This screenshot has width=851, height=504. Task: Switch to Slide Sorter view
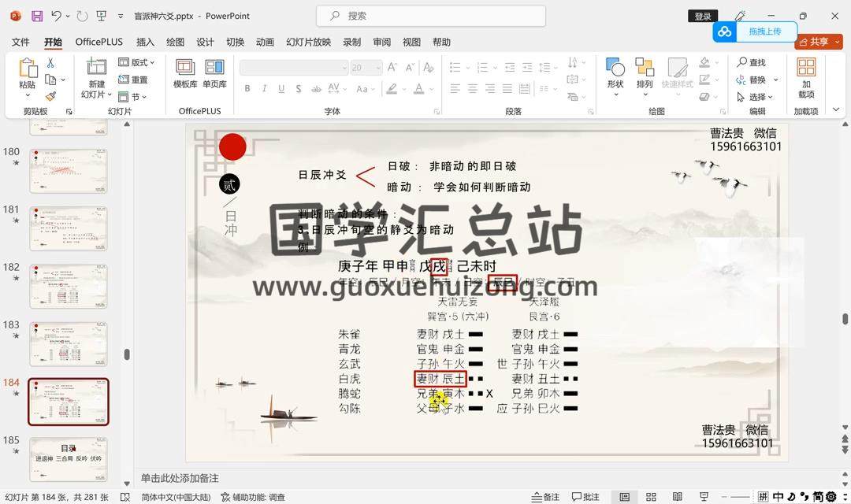[x=652, y=497]
